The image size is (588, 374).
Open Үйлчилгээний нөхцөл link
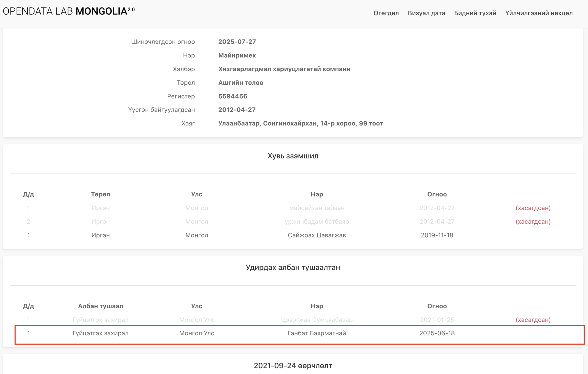click(539, 13)
